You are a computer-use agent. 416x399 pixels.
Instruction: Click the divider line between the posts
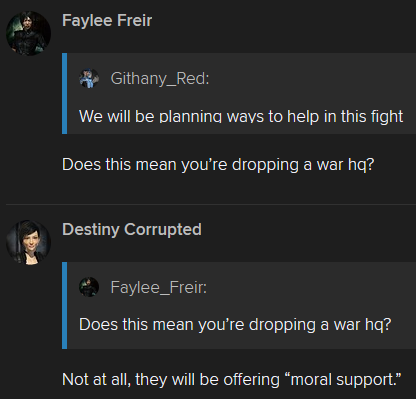click(x=211, y=204)
